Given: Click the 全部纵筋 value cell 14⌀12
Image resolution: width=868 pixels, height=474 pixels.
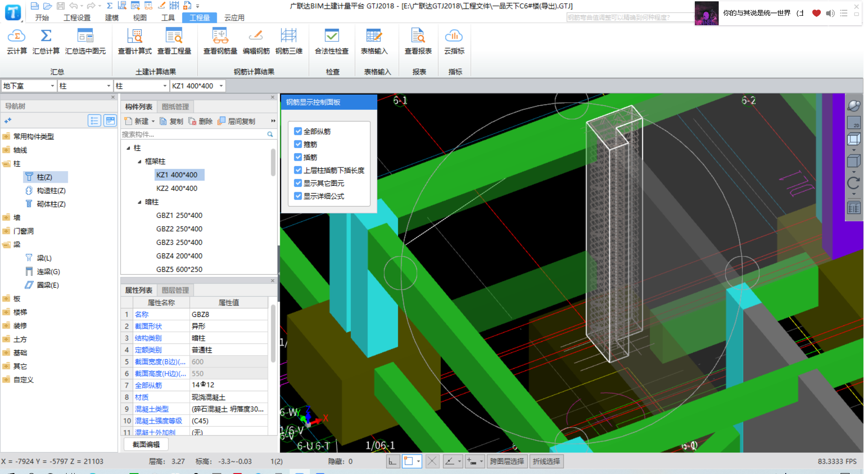Looking at the screenshot, I should tap(229, 385).
